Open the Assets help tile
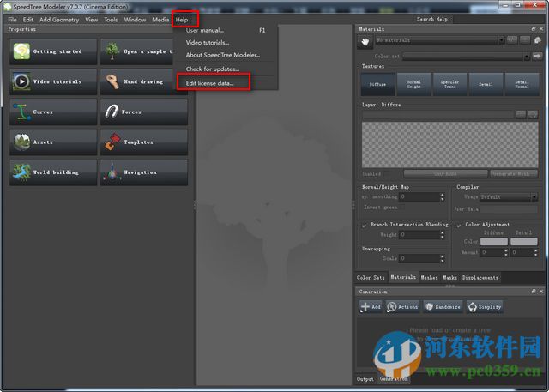Image resolution: width=549 pixels, height=392 pixels. tap(53, 142)
